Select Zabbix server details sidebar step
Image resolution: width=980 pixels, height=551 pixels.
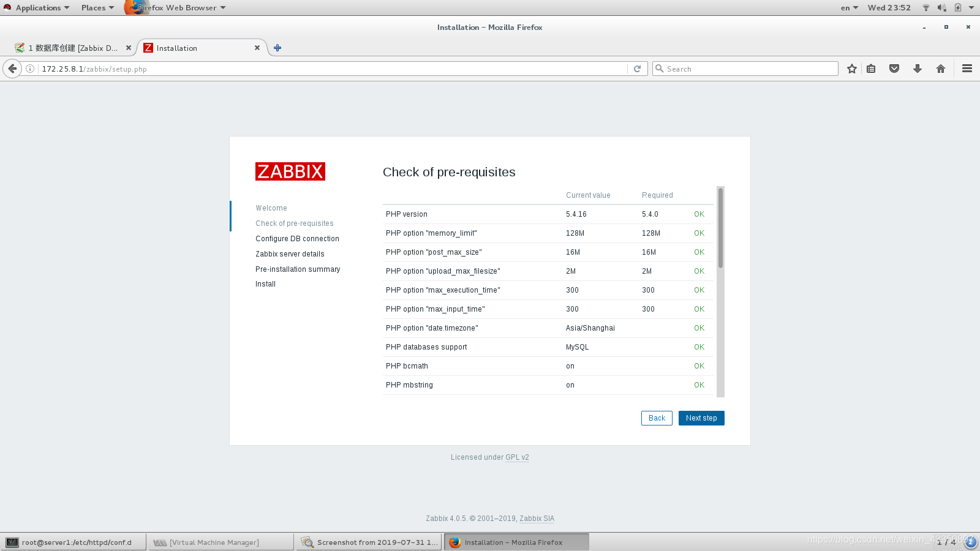(x=290, y=254)
